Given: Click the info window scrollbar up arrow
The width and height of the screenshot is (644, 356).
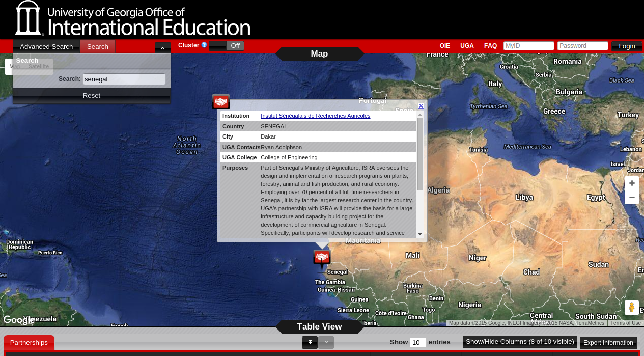Looking at the screenshot, I should [420, 114].
